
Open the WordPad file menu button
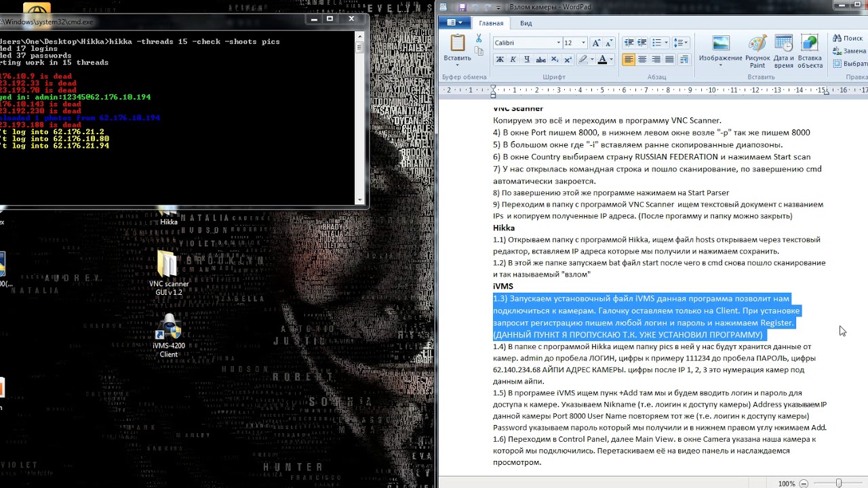coord(454,23)
